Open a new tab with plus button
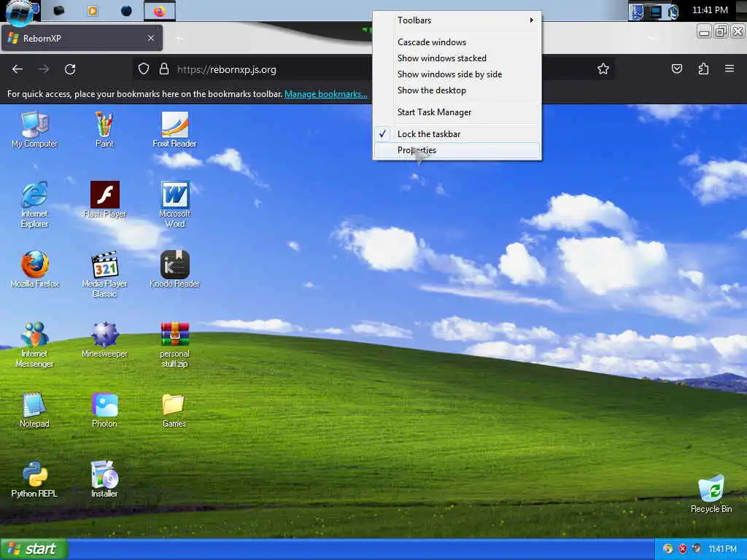 pyautogui.click(x=179, y=38)
